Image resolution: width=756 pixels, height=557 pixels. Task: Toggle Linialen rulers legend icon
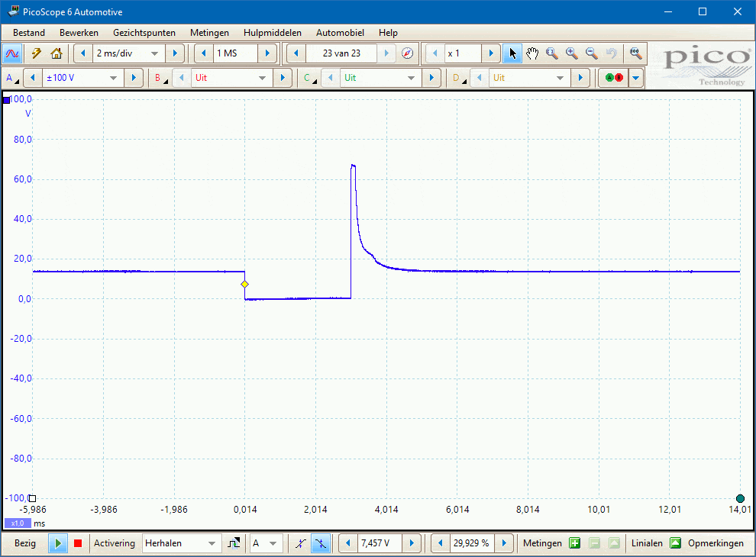[x=676, y=543]
